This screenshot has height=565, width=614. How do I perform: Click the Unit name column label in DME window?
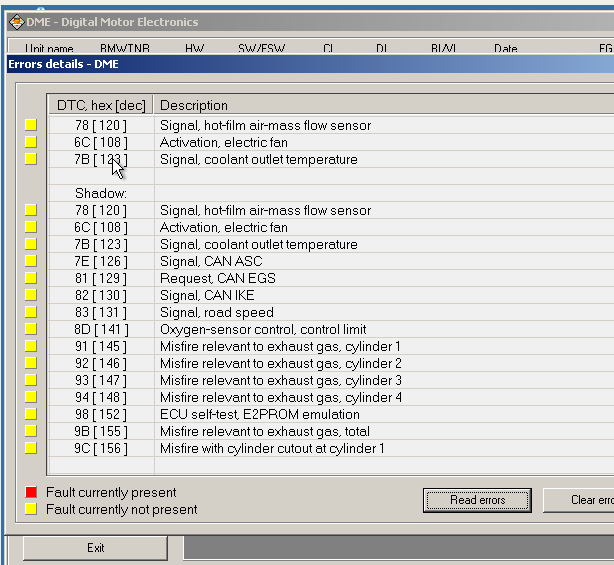tap(49, 49)
